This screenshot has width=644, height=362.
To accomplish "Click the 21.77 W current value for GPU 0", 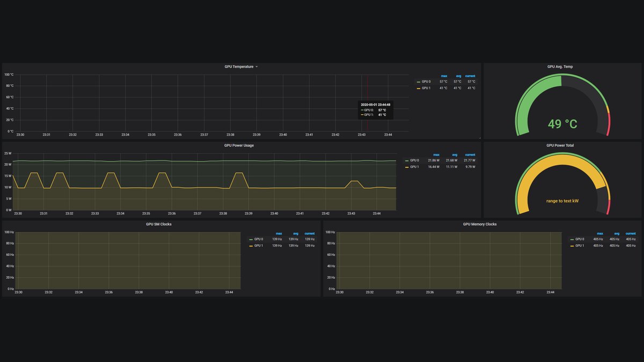I will (x=470, y=160).
